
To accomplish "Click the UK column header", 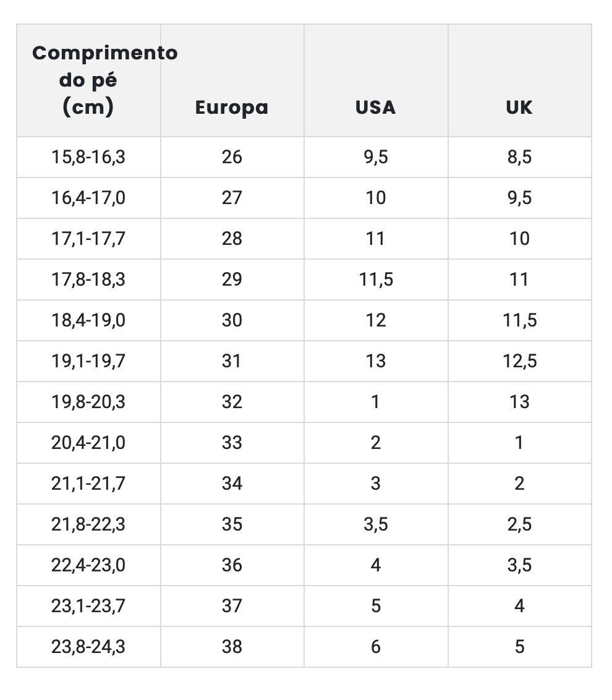I will (519, 108).
